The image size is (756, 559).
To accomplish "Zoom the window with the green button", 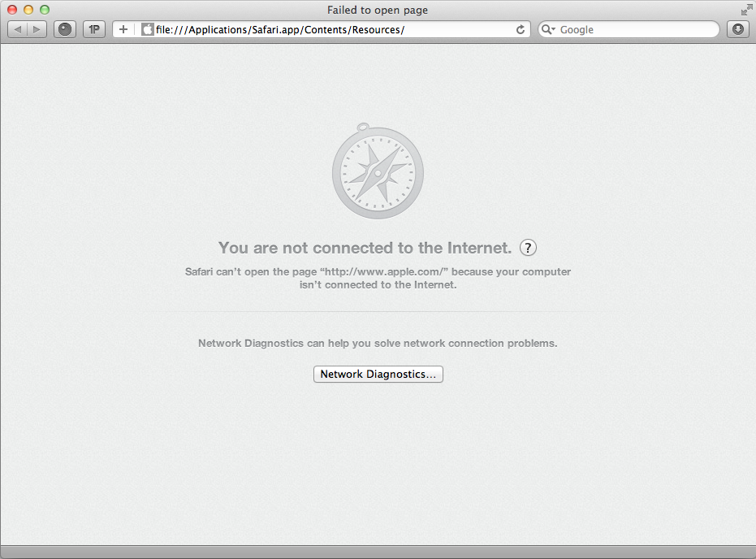I will click(45, 10).
